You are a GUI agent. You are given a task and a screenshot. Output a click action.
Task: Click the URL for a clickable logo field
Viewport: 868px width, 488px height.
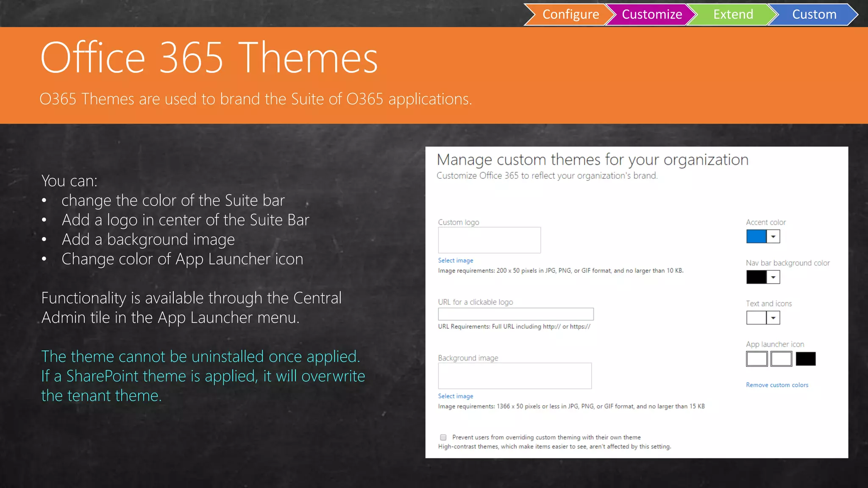click(x=516, y=314)
